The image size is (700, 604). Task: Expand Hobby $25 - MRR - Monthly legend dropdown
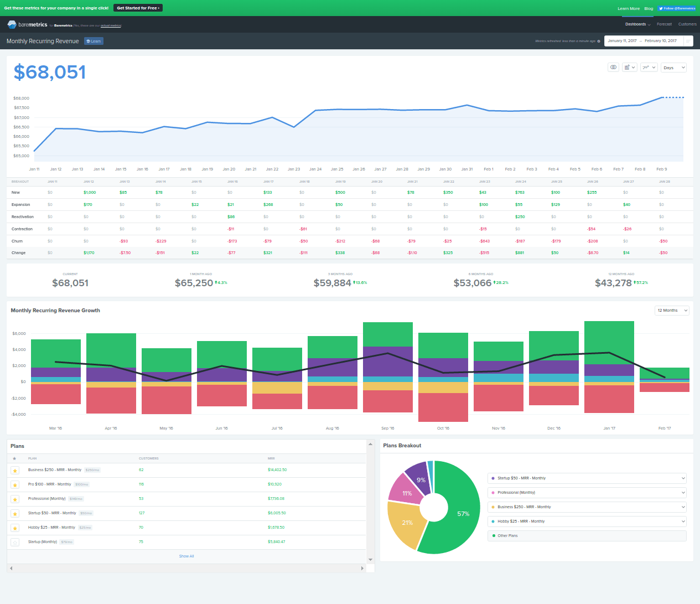pos(587,522)
